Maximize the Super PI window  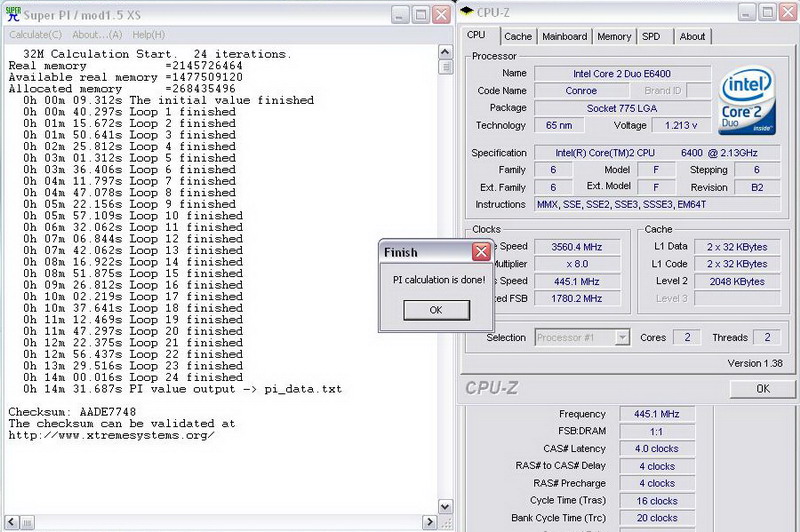(420, 14)
